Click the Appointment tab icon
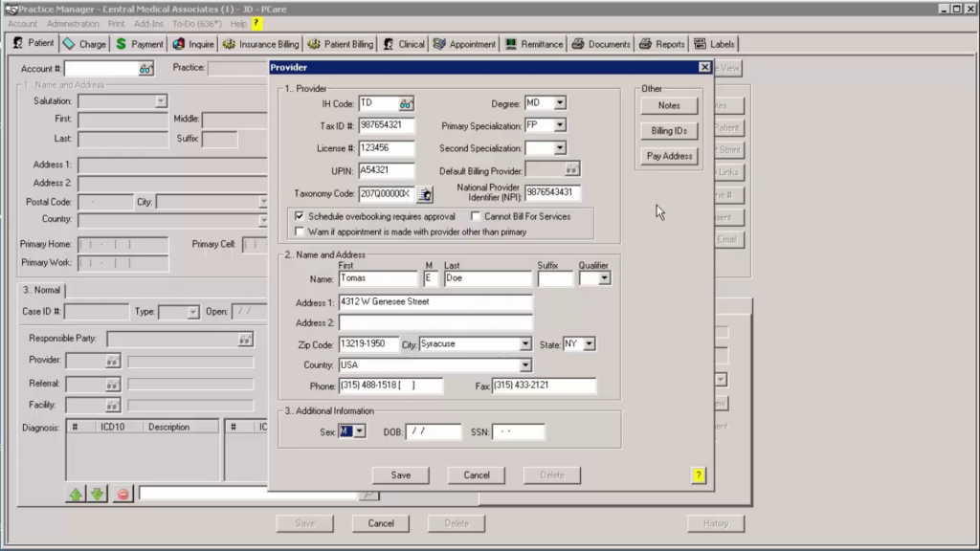The width and height of the screenshot is (980, 551). pyautogui.click(x=439, y=44)
